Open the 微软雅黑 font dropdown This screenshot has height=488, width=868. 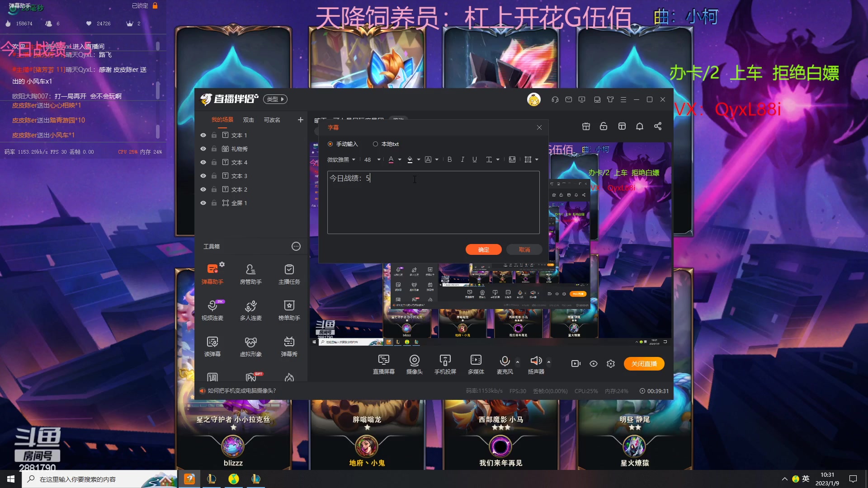click(x=341, y=160)
